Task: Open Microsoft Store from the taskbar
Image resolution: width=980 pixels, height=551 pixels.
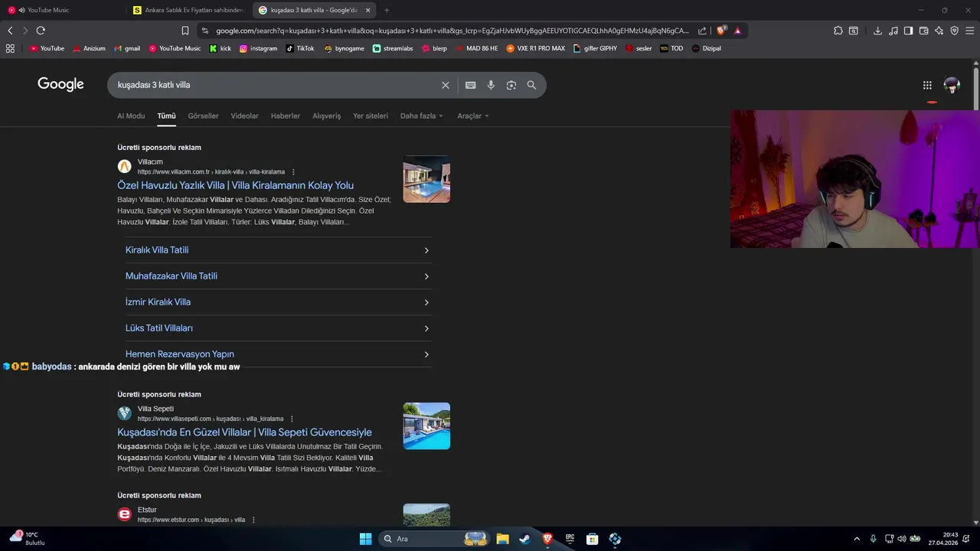Action: coord(592,539)
